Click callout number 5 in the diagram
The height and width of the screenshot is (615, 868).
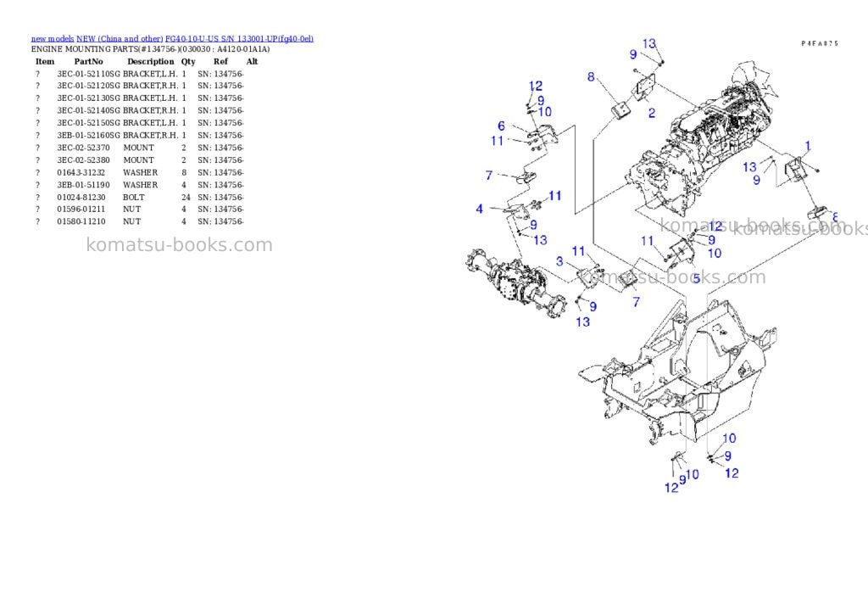697,279
